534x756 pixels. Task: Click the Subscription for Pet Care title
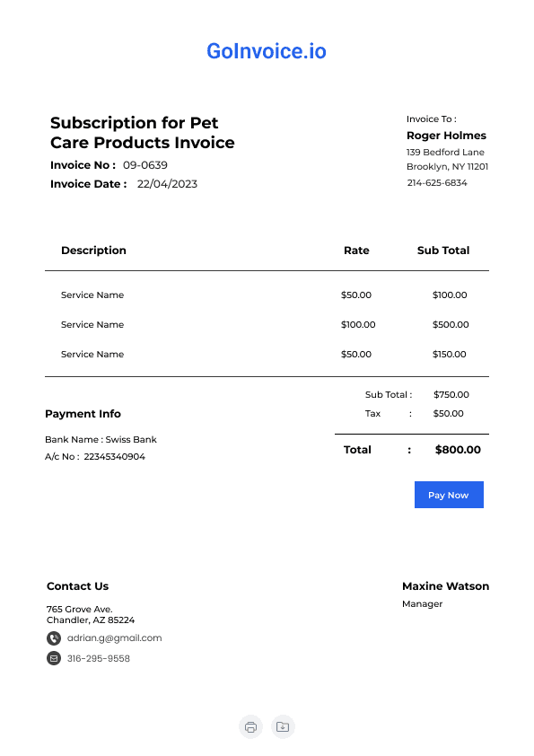coord(142,133)
